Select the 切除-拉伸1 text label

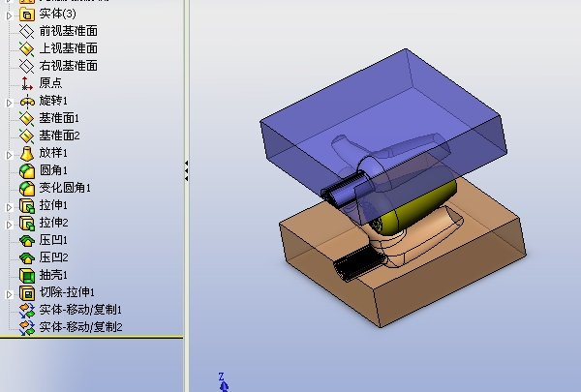67,292
